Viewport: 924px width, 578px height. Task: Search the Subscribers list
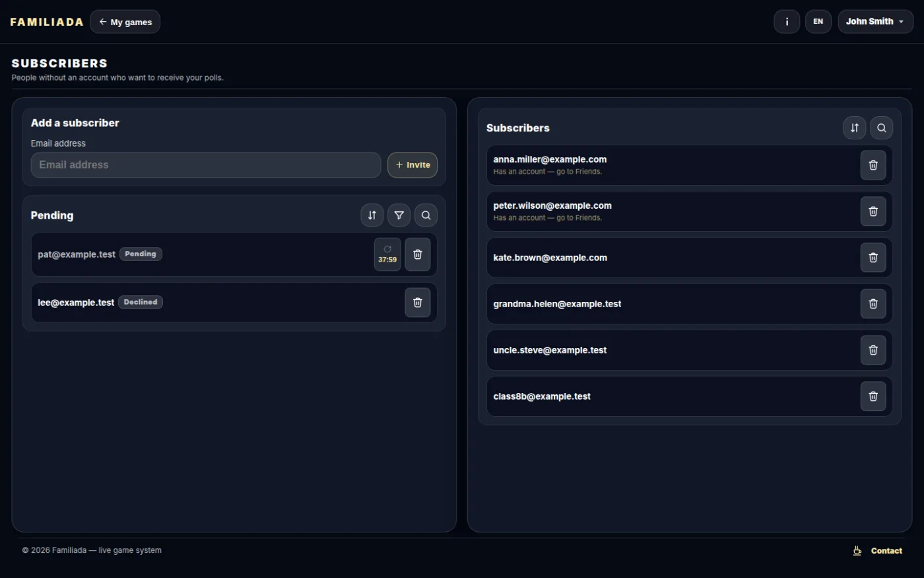[x=882, y=128]
